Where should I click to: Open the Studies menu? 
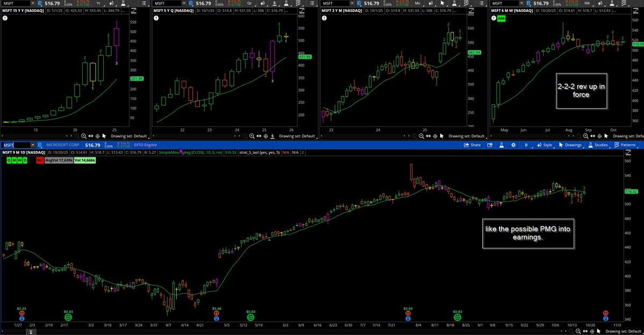tap(598, 145)
